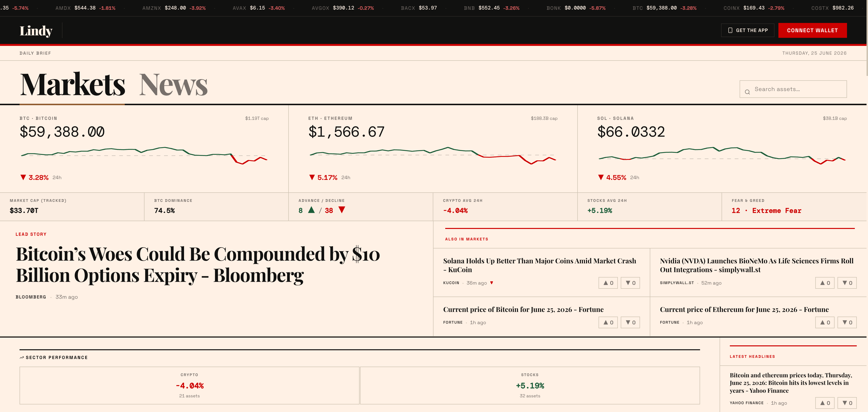Viewport: 868px width, 412px height.
Task: Click the search magnifier icon
Action: [747, 92]
